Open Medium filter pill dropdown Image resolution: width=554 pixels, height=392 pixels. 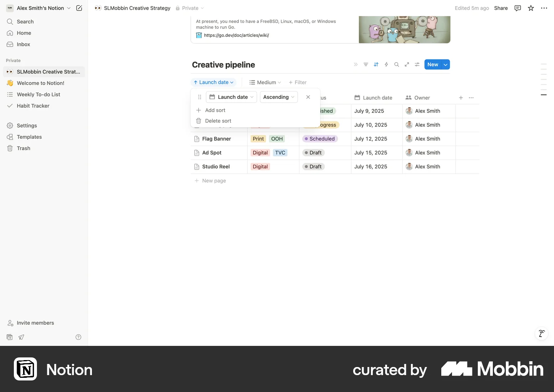(265, 82)
